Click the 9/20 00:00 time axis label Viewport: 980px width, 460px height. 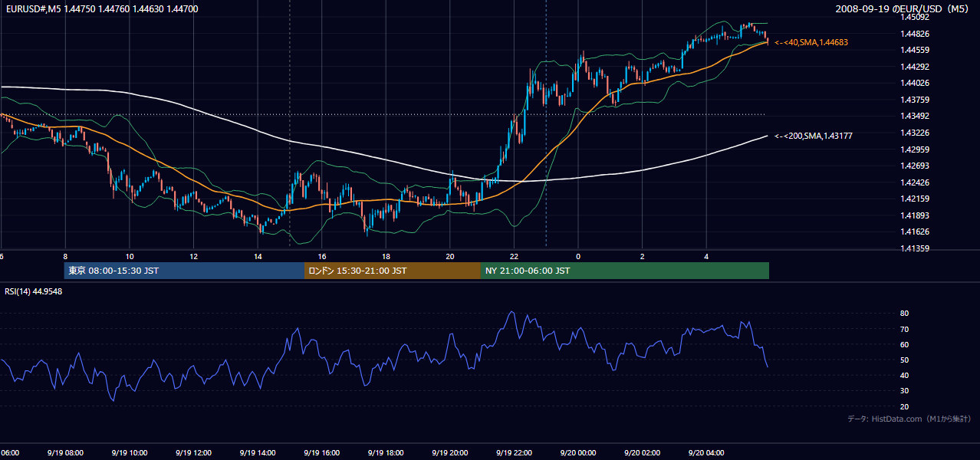578,453
